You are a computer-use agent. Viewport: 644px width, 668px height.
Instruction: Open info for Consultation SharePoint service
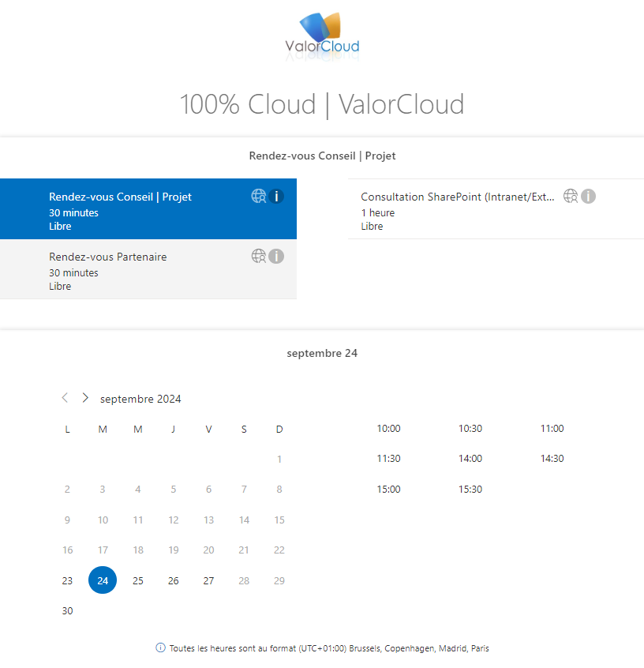(588, 197)
